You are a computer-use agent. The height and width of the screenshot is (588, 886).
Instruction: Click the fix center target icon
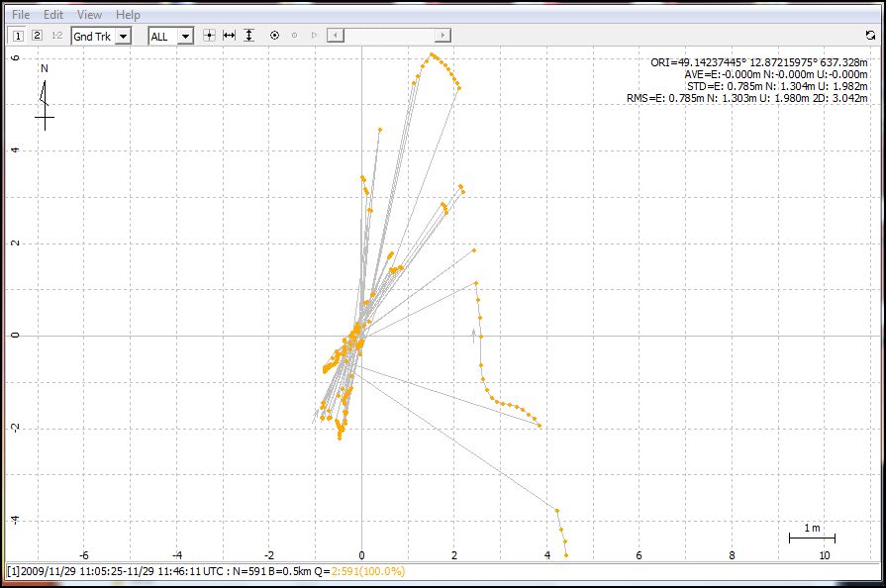click(274, 36)
